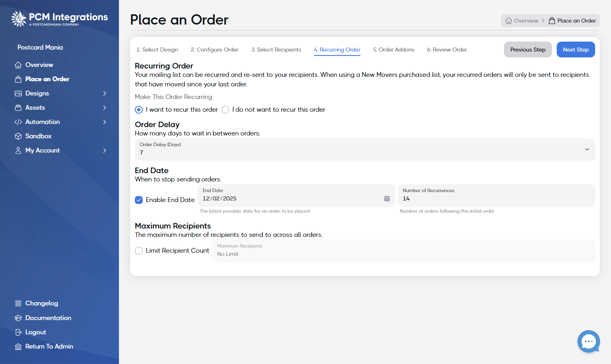Click the Documentation sidebar link

48,318
